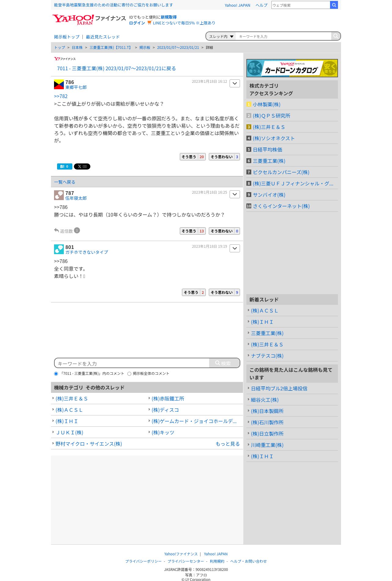This screenshot has width=392, height=581.
Task: Open ranking item 日経平均株価
Action: coord(267,150)
